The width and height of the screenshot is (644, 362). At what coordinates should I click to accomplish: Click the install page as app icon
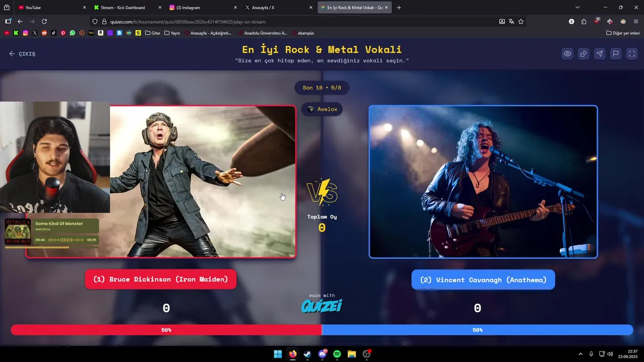(502, 22)
